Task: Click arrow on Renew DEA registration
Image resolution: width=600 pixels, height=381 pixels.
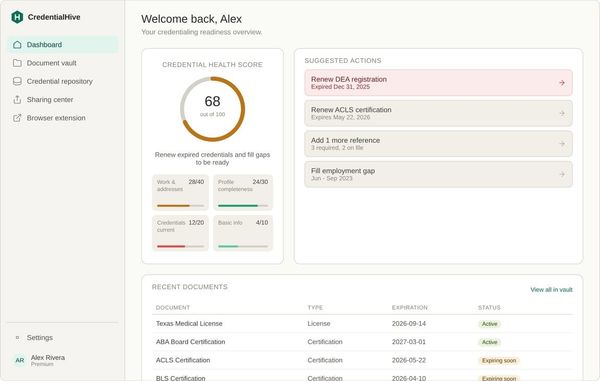Action: point(561,83)
